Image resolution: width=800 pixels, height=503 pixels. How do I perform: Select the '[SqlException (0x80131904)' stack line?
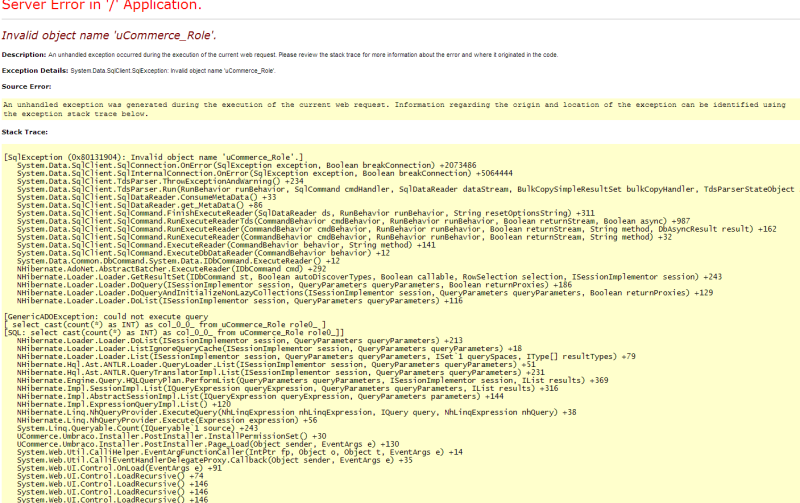pyautogui.click(x=153, y=157)
